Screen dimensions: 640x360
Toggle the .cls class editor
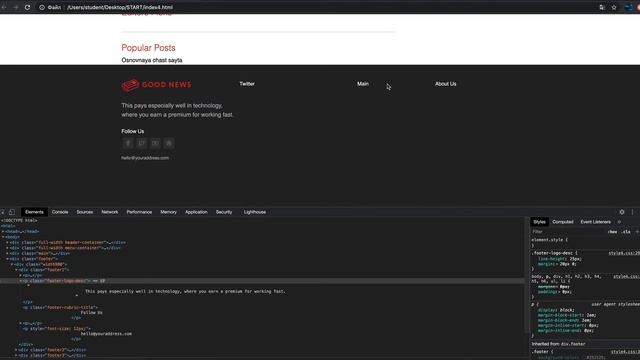click(626, 232)
